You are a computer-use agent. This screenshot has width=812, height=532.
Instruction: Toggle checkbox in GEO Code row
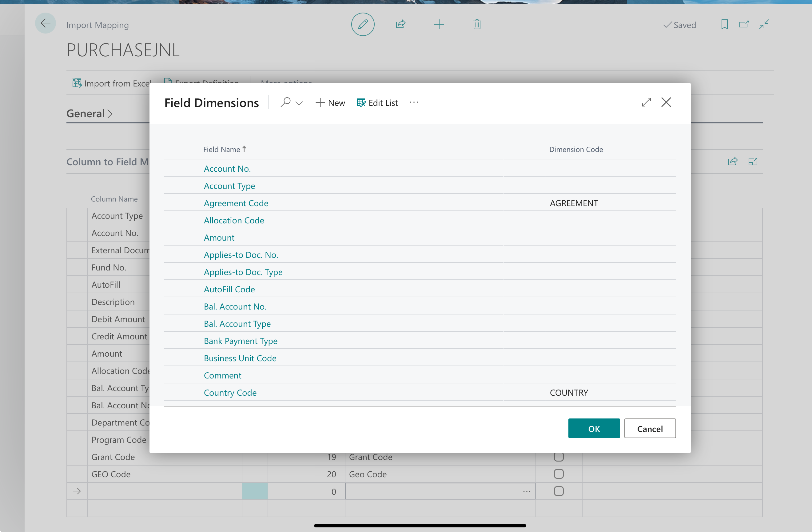pyautogui.click(x=559, y=474)
